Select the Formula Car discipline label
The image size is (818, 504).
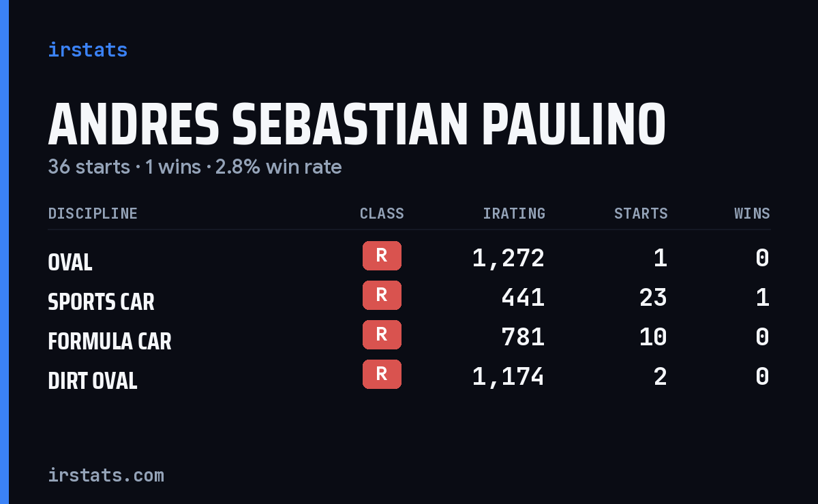(x=110, y=341)
